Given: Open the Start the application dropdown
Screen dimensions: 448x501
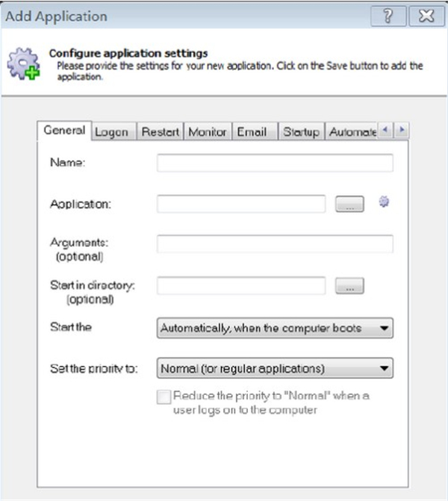Looking at the screenshot, I should coord(275,328).
